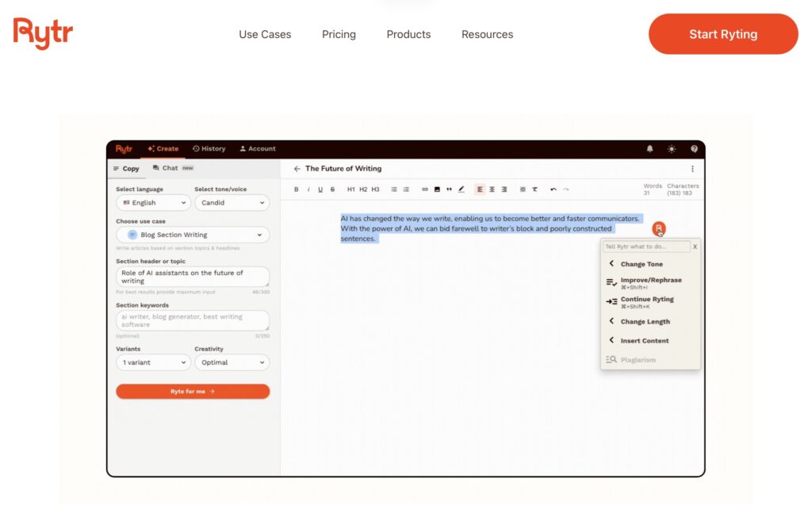Apply H3 heading style
812x528 pixels.
[375, 189]
